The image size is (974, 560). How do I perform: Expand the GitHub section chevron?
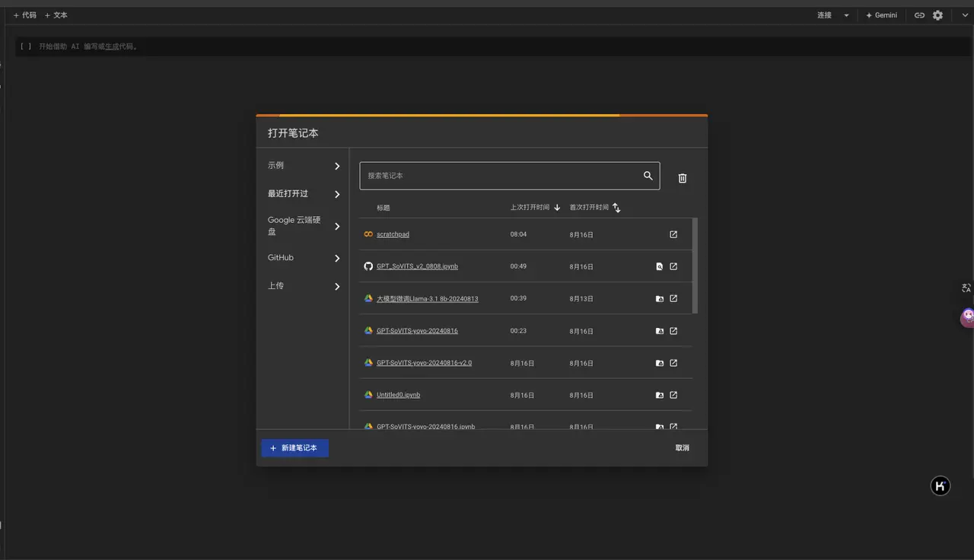point(337,258)
